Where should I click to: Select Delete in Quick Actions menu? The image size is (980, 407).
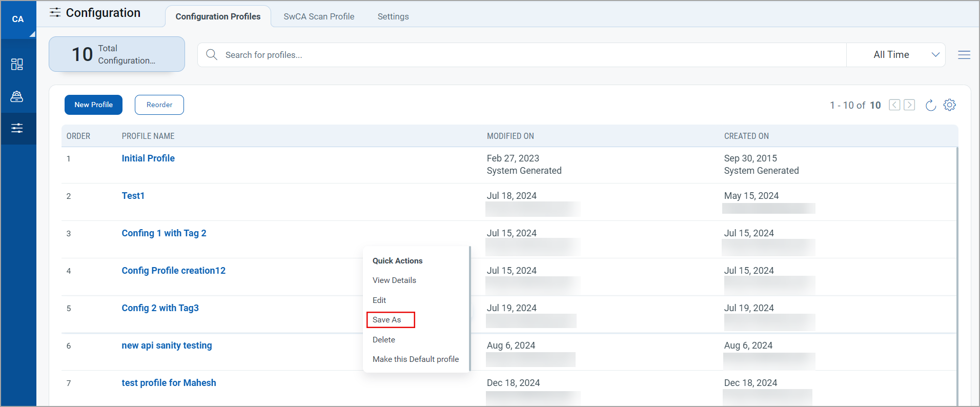click(384, 340)
